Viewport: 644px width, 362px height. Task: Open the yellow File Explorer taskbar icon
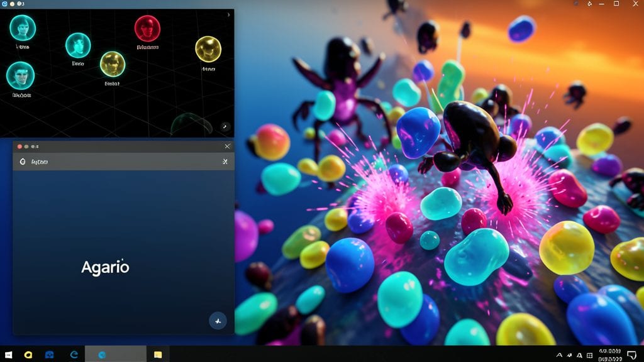[x=158, y=354]
